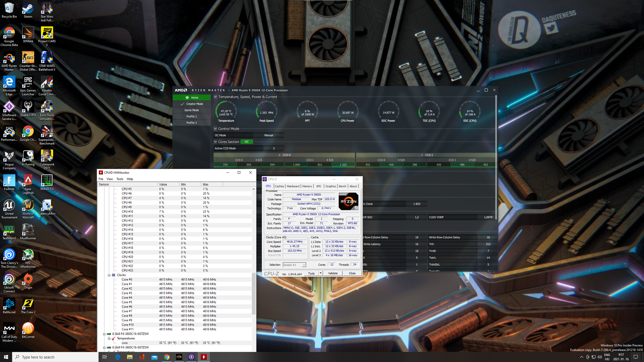This screenshot has width=644, height=362.
Task: Open the Help menu in HWMonitor
Action: click(130, 179)
